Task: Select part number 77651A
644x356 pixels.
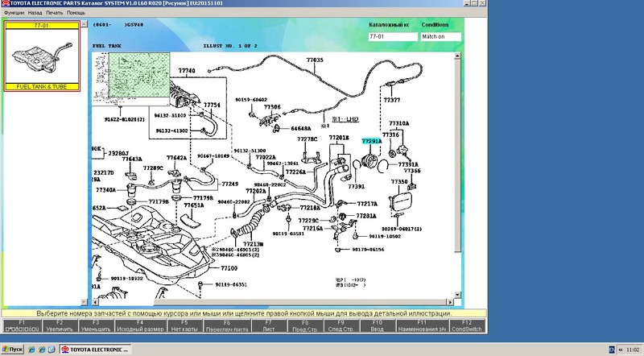Action: pos(194,205)
